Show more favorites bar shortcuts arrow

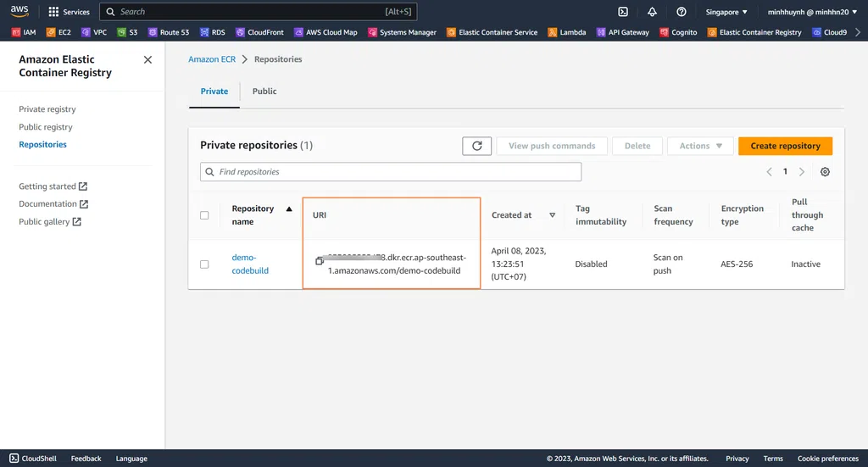pos(858,32)
